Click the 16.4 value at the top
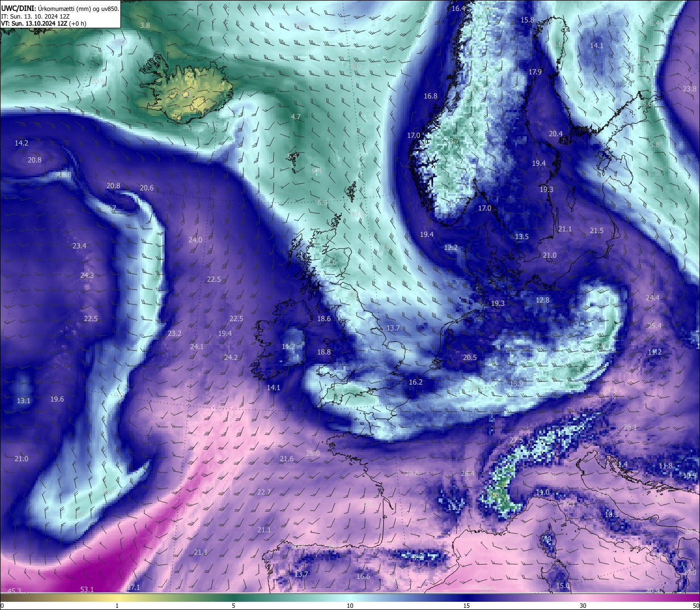700x610 pixels. coord(458,9)
